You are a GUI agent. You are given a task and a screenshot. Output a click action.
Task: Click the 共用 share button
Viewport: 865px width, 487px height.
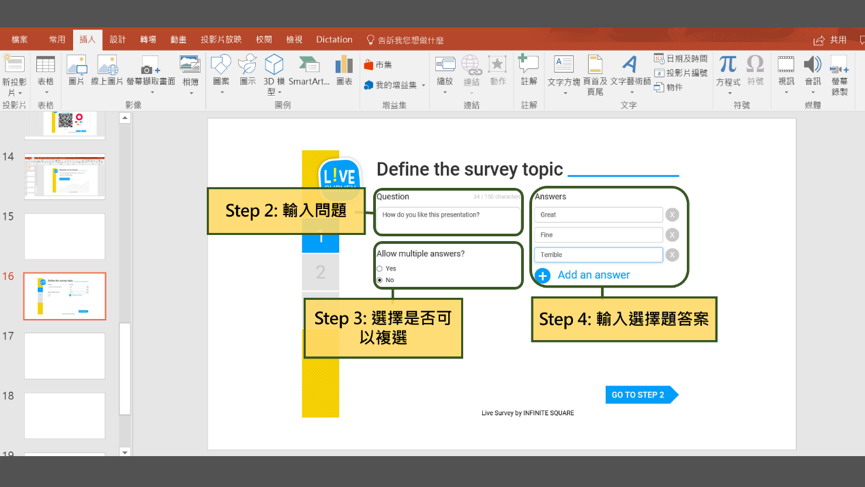[830, 40]
